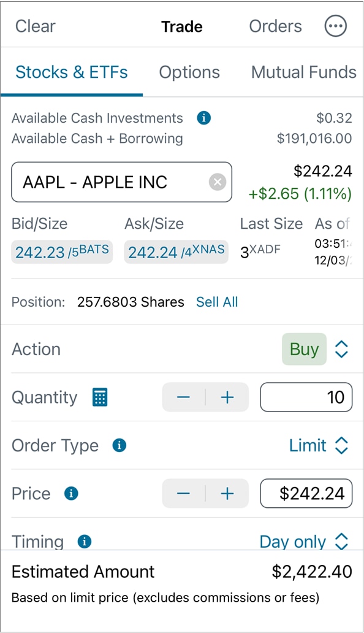
Task: Open the Day only timing dropdown
Action: (x=304, y=542)
